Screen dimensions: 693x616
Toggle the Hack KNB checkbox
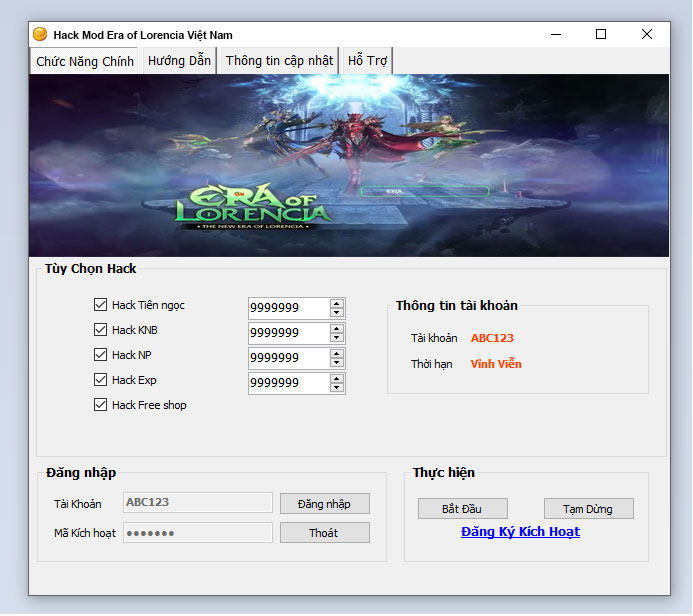pos(100,330)
